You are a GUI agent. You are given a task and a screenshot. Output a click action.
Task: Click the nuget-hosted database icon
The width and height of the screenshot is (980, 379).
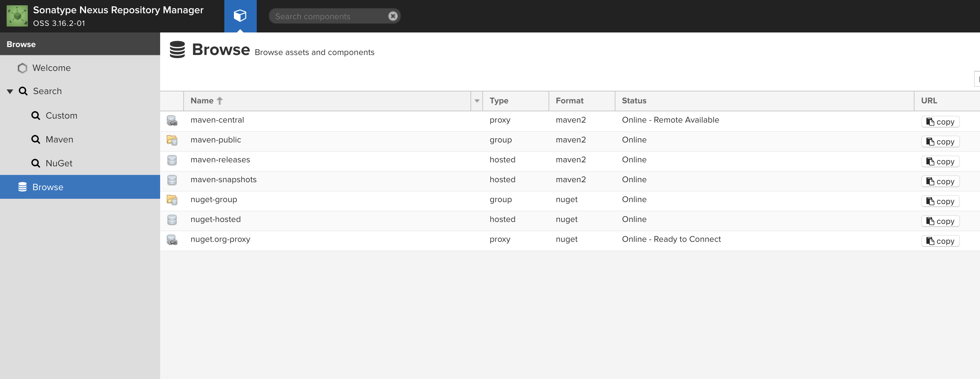tap(172, 220)
